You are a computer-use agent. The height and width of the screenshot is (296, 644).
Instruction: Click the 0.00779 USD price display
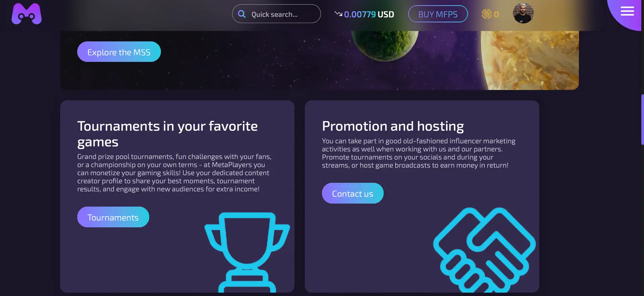369,14
